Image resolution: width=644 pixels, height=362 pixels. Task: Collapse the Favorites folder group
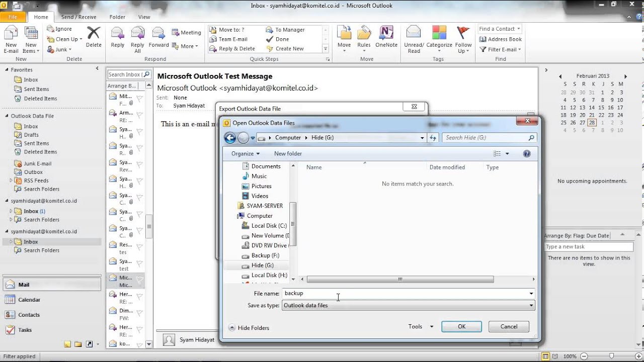coord(7,70)
